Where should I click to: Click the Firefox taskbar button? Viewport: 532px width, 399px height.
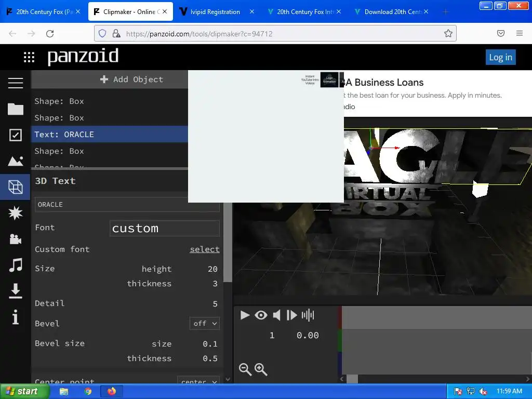[x=112, y=392]
